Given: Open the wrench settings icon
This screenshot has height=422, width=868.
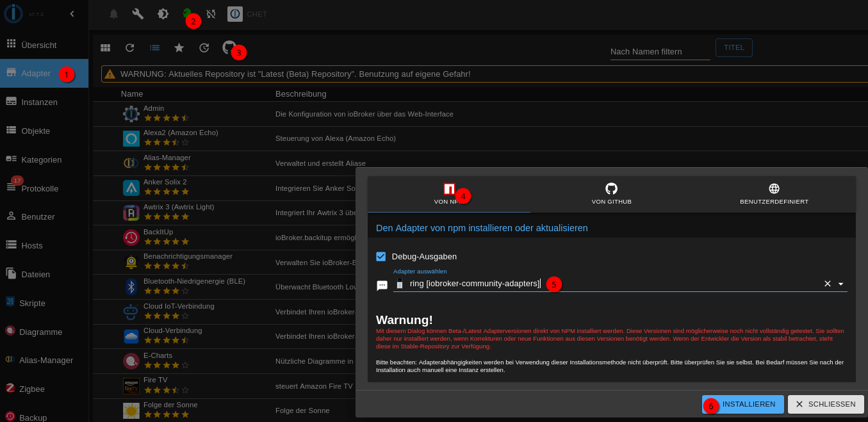Looking at the screenshot, I should pyautogui.click(x=138, y=14).
